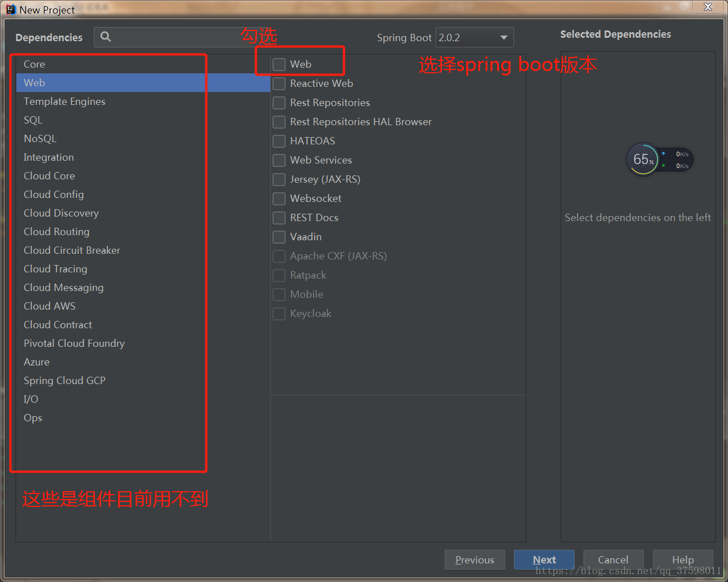Enable Jersey (JAX-RS) dependency
This screenshot has width=728, height=582.
click(279, 179)
